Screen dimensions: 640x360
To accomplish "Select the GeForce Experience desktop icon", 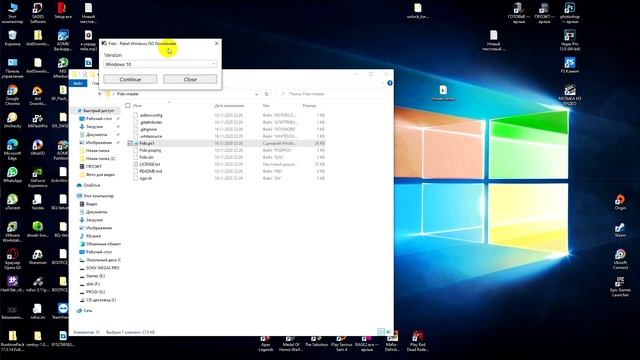I will tap(38, 177).
